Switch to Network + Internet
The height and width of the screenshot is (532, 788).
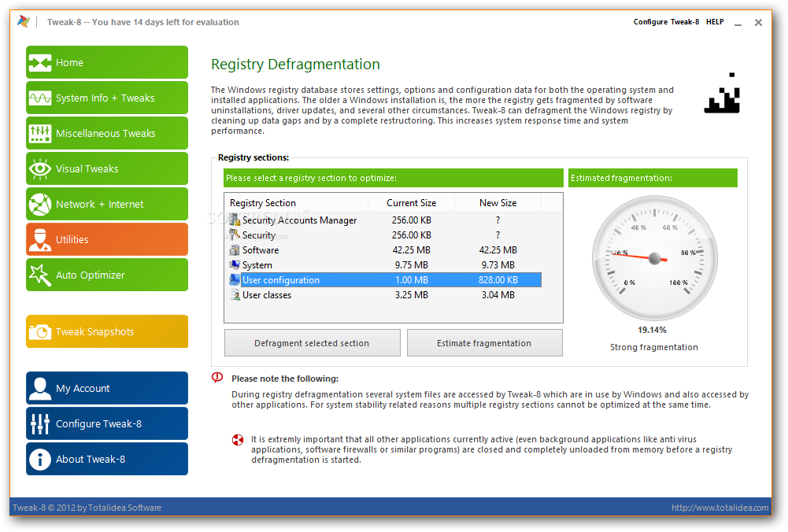(x=107, y=204)
